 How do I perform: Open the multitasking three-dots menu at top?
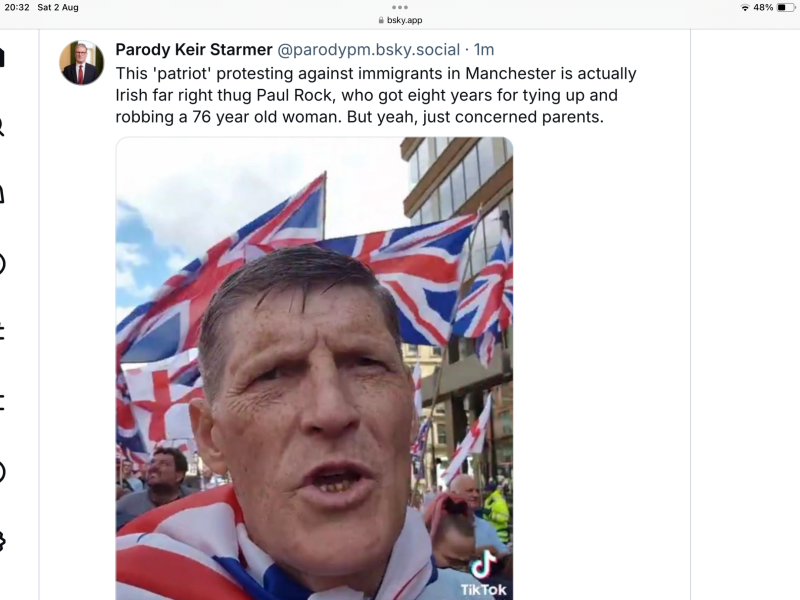[400, 7]
